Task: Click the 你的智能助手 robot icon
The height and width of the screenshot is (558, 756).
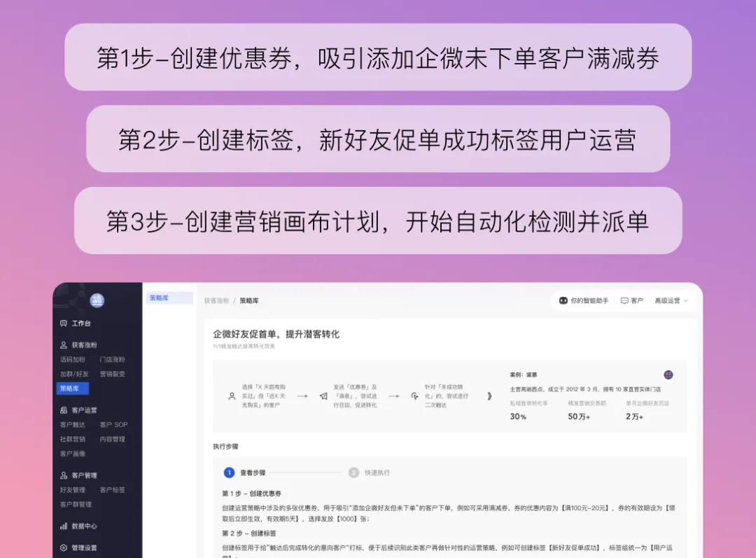Action: [563, 300]
